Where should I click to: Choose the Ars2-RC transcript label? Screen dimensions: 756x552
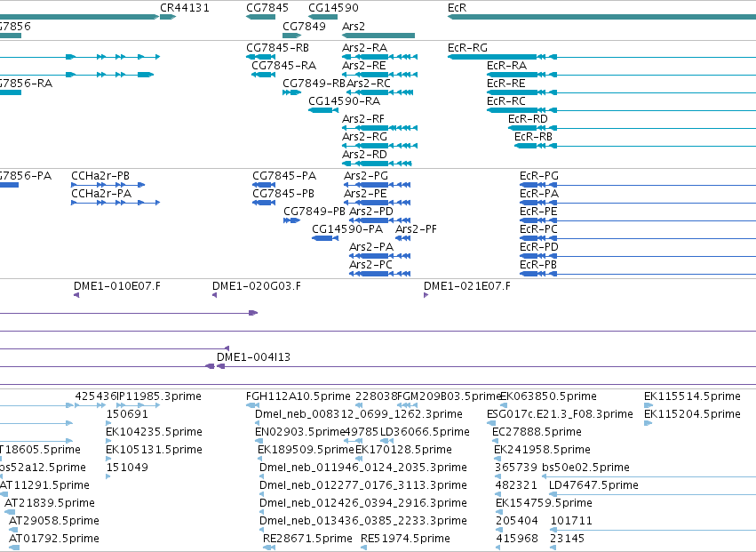click(x=369, y=84)
